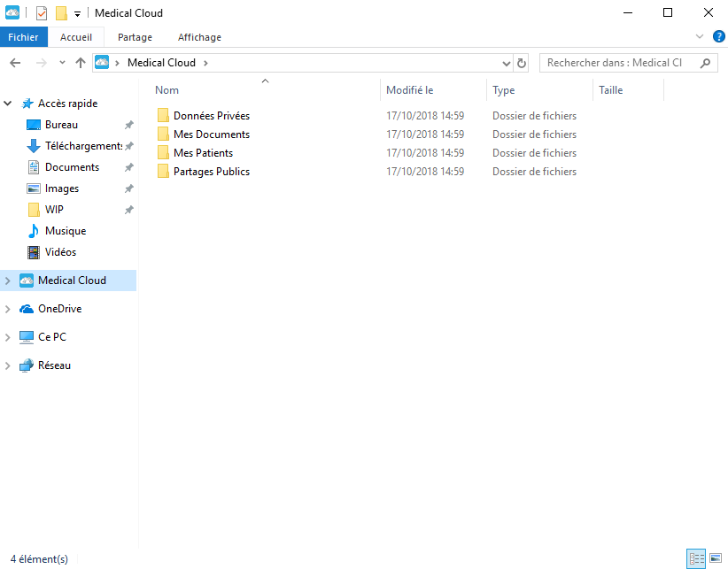The image size is (728, 569).
Task: Click the pin icon next to Bureau
Action: [129, 125]
